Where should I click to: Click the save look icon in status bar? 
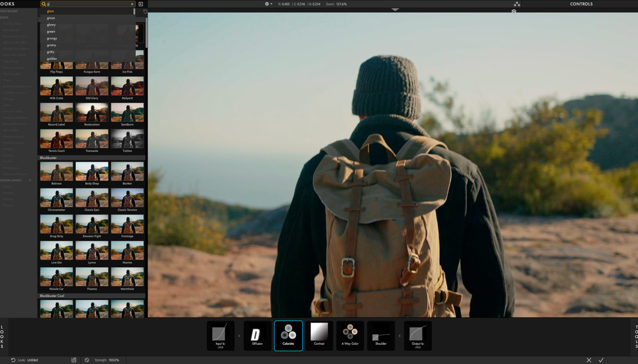coord(74,360)
